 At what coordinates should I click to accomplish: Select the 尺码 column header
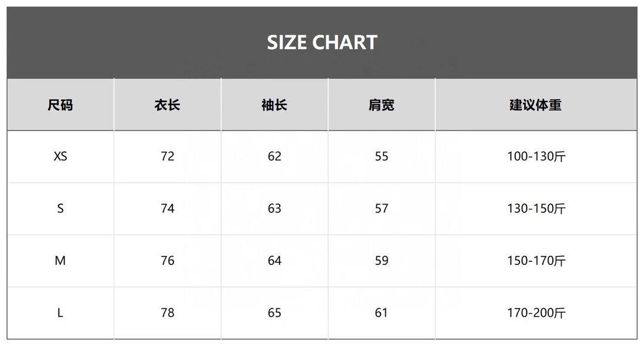coord(60,105)
